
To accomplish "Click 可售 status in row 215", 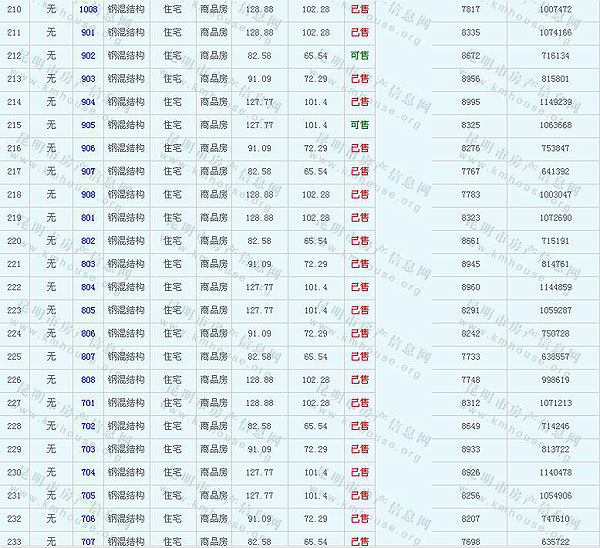I will coord(359,125).
